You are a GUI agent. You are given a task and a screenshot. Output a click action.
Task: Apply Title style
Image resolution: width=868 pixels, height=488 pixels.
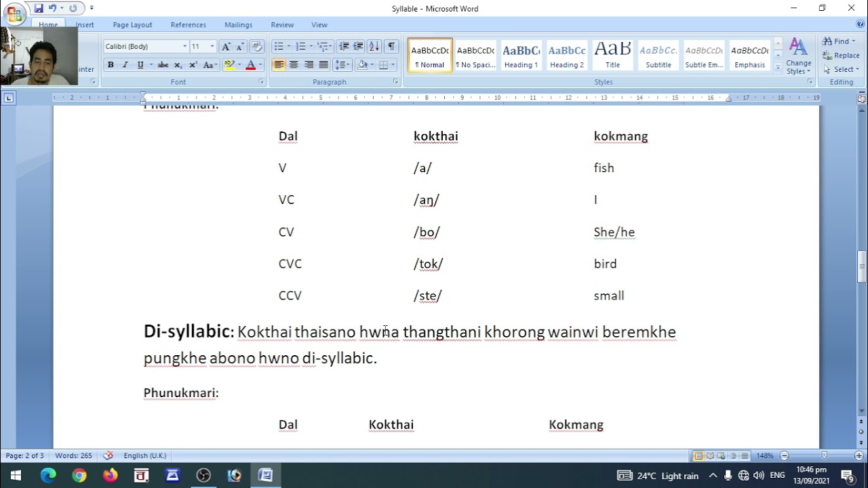[612, 56]
